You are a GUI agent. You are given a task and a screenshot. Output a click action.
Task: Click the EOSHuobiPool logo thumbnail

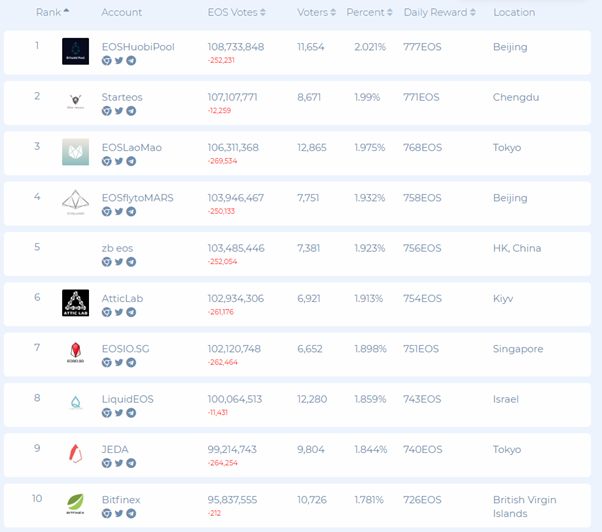pos(76,51)
